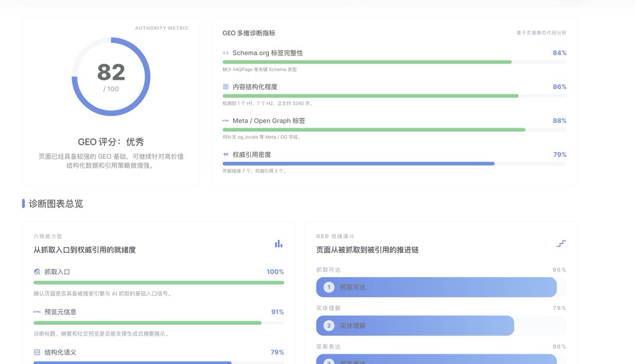Click the 实体理解 funnel stage bar

(415, 325)
